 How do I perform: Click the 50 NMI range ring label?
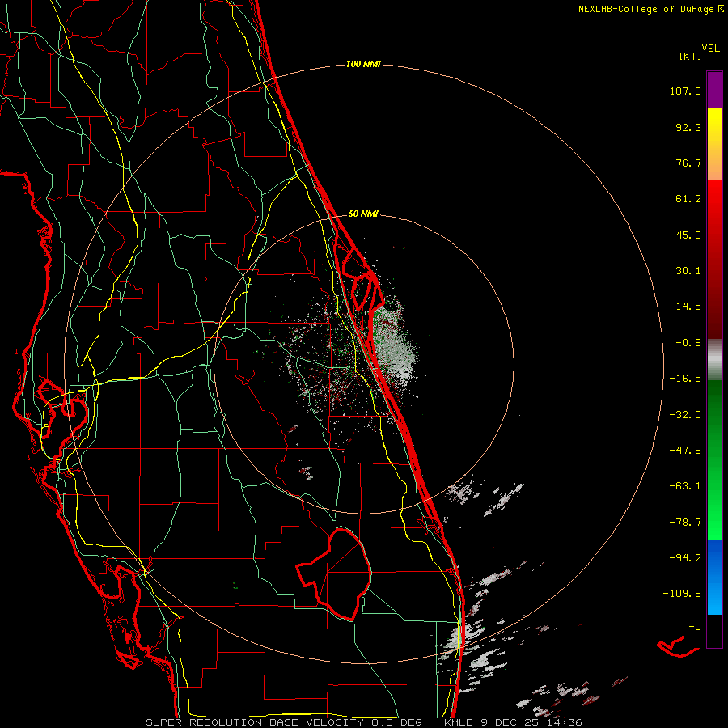363,214
